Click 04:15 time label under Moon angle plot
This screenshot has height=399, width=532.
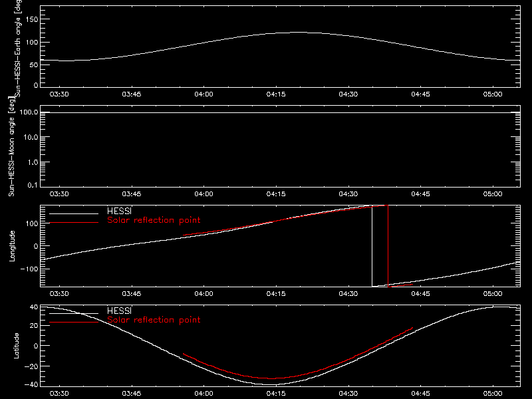click(276, 194)
